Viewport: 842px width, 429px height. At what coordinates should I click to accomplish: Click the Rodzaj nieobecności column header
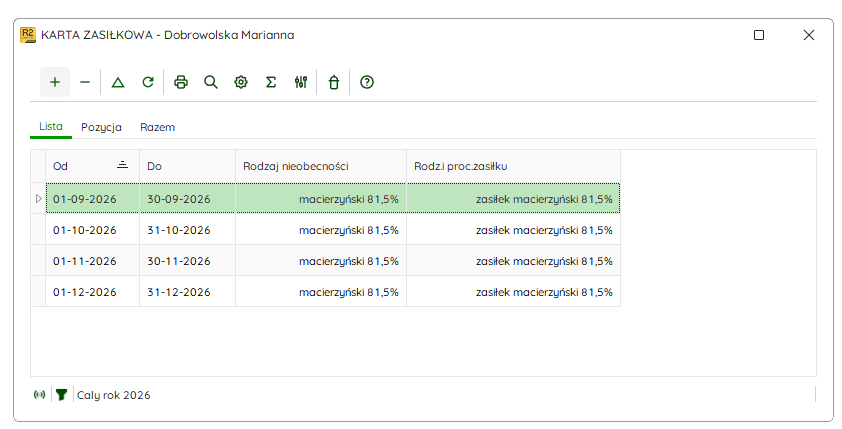click(321, 166)
